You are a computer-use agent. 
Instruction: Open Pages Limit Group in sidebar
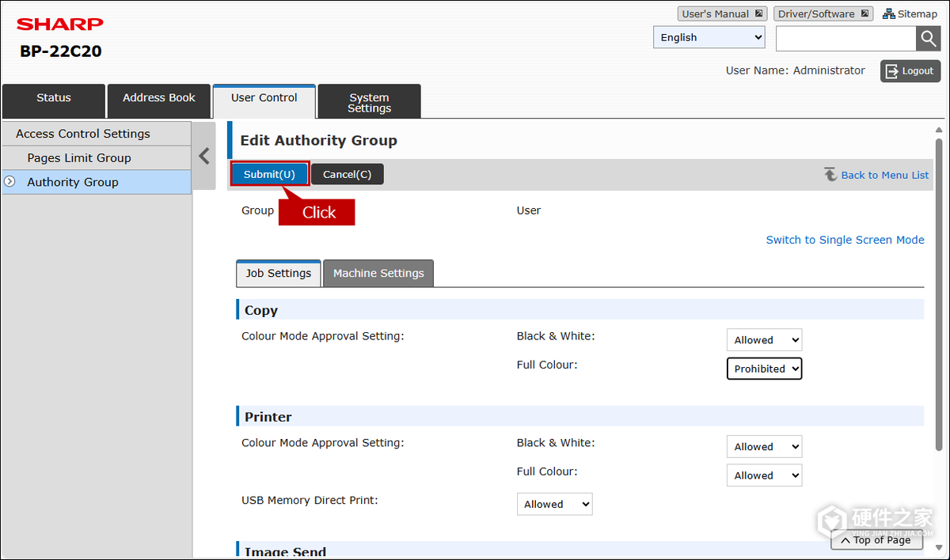click(x=97, y=158)
